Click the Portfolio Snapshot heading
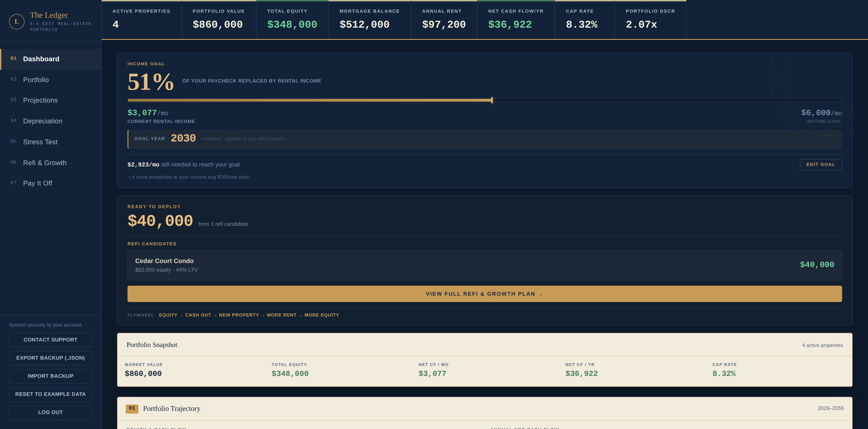Screen dimensions: 868x429 coord(152,345)
